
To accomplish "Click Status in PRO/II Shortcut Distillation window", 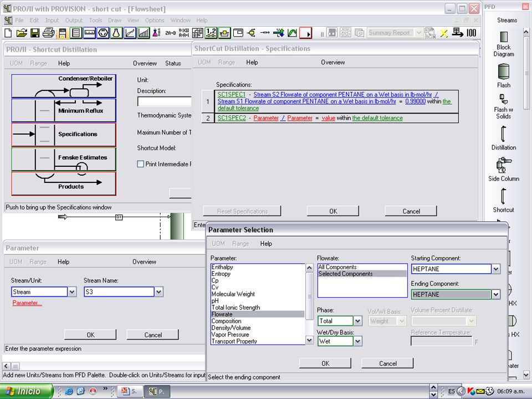I will 173,63.
